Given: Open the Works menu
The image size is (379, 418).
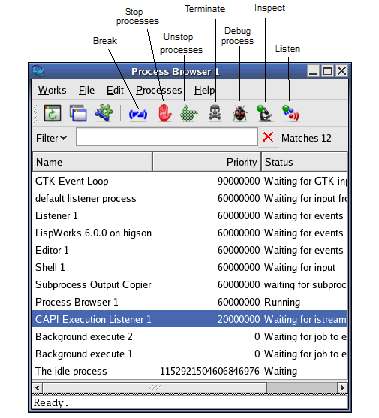Looking at the screenshot, I should click(x=52, y=90).
